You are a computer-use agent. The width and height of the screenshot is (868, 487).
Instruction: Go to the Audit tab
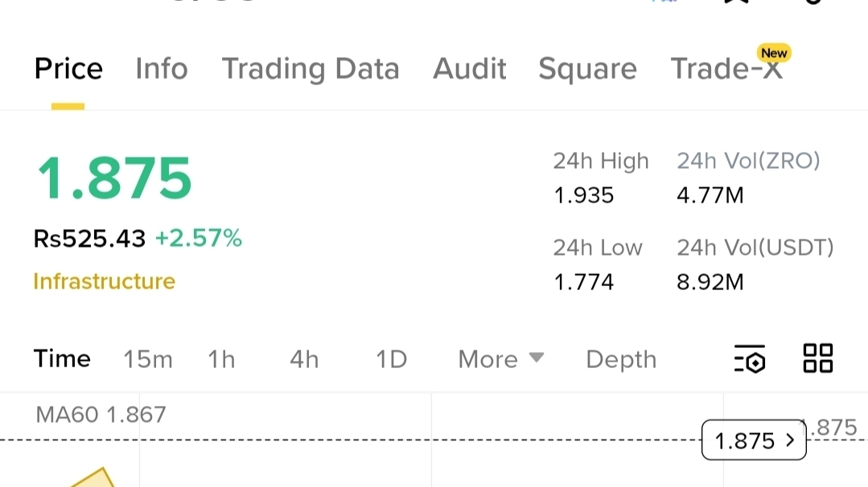click(x=469, y=69)
